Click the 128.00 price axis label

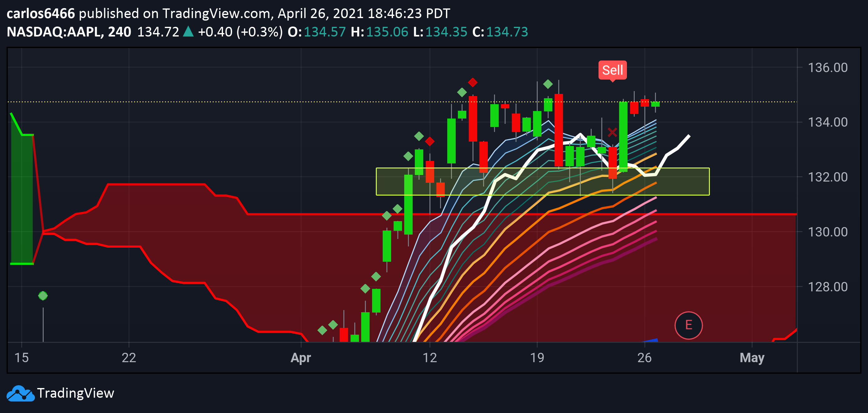[827, 287]
